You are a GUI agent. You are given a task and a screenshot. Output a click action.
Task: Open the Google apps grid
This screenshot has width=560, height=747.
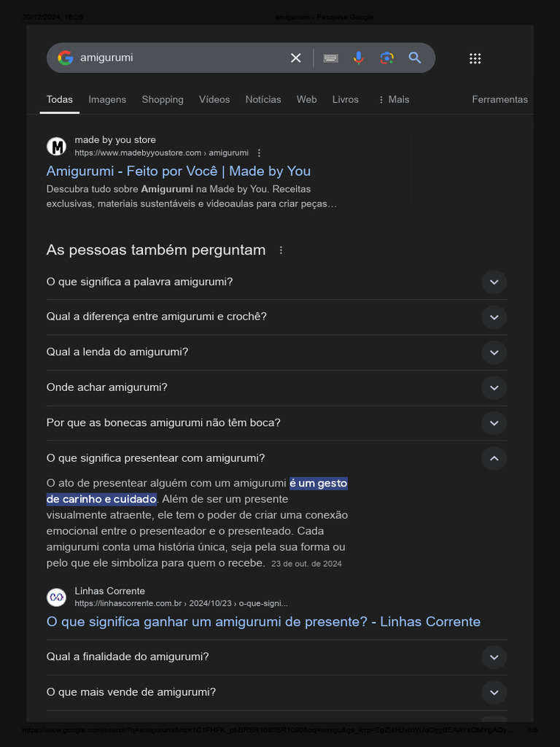[x=475, y=58]
